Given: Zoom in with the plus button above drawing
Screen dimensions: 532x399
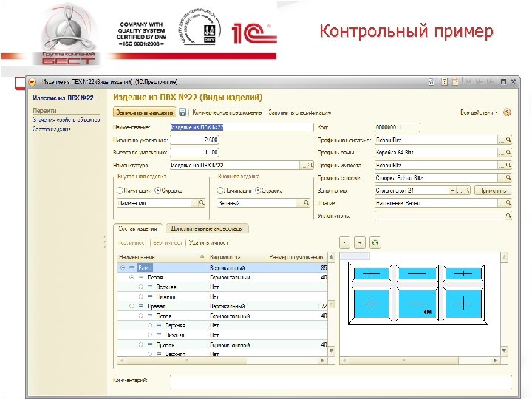Looking at the screenshot, I should tap(360, 242).
